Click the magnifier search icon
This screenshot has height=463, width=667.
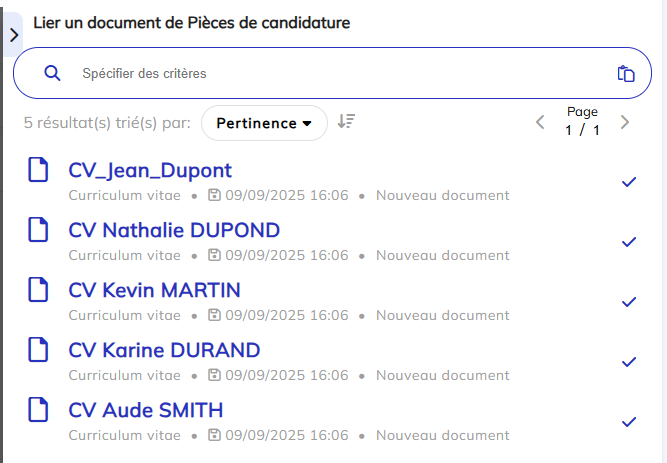52,73
